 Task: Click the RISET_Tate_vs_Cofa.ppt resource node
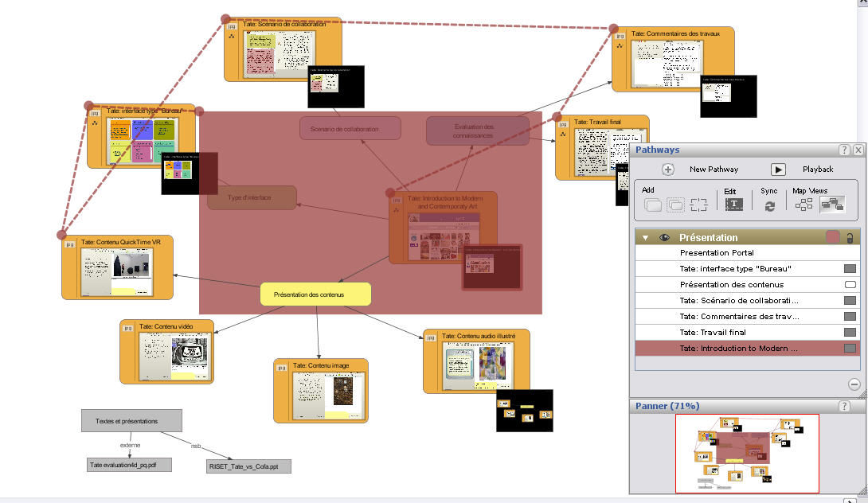[248, 466]
